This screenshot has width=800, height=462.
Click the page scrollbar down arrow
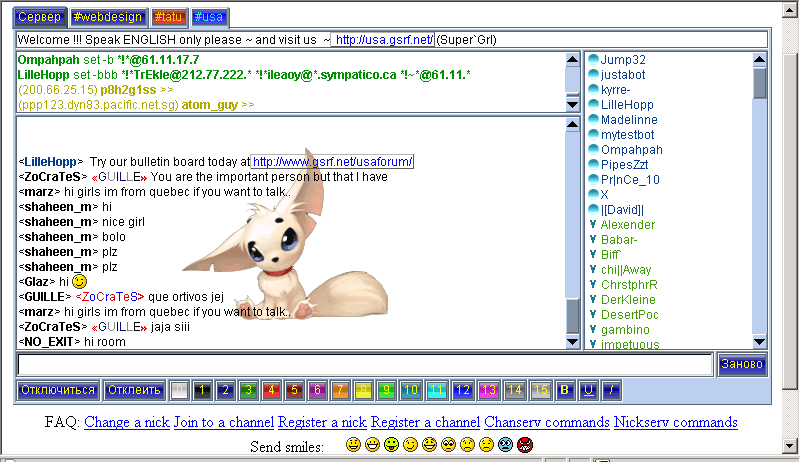pyautogui.click(x=790, y=445)
